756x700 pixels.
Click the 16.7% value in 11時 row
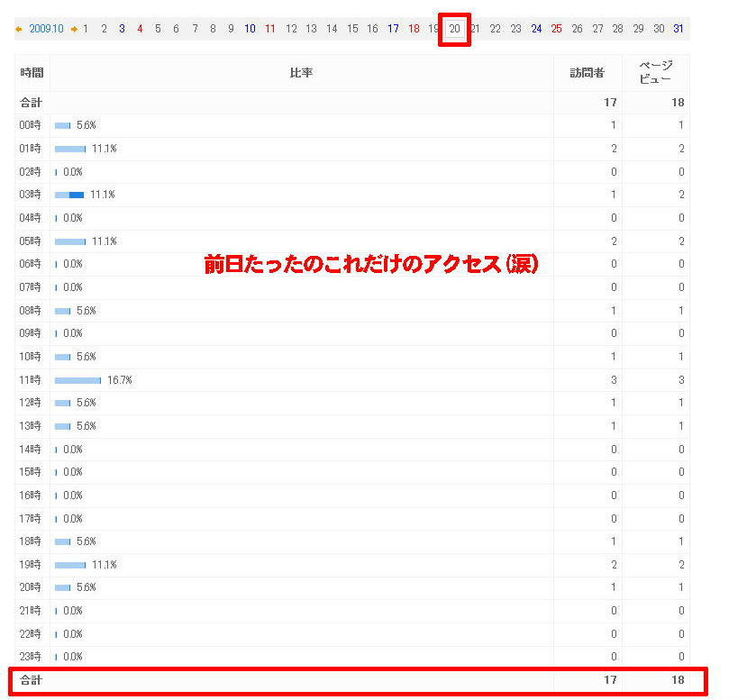click(120, 380)
